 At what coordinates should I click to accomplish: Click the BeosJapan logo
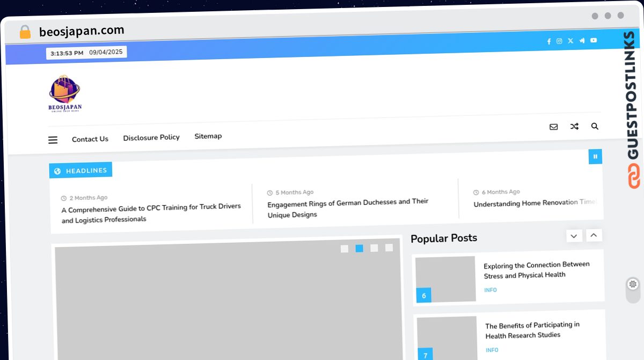pyautogui.click(x=65, y=93)
